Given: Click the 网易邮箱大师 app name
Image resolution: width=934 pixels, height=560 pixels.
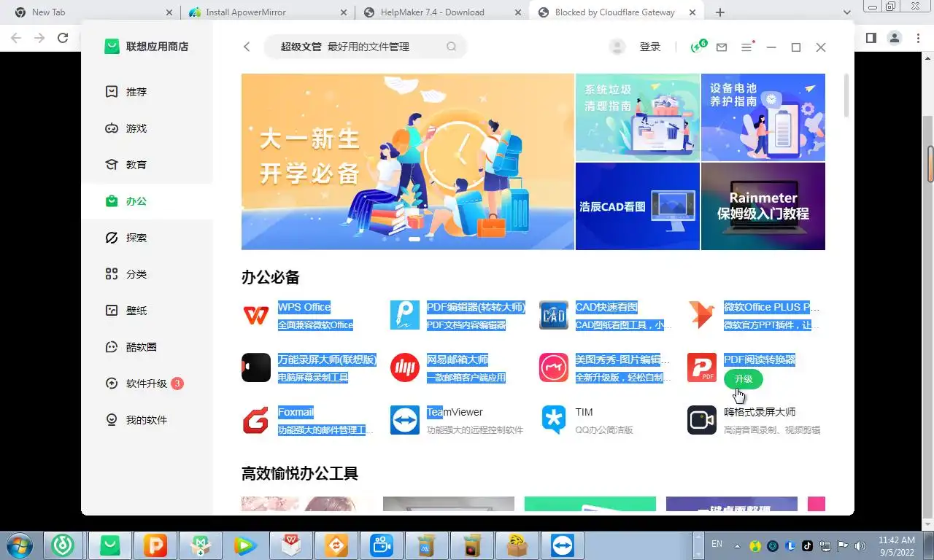Looking at the screenshot, I should tap(458, 359).
